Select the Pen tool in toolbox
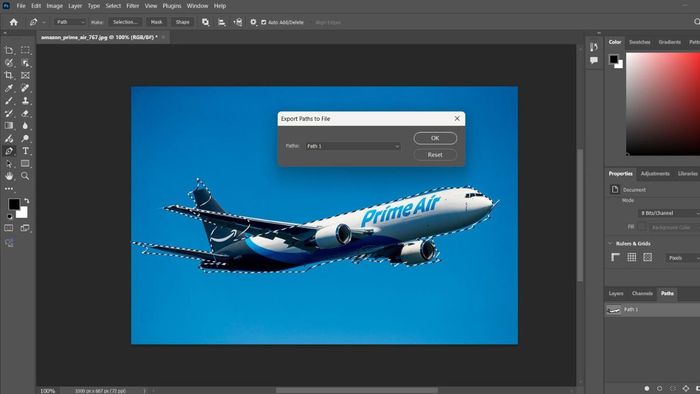This screenshot has width=700, height=394. click(8, 151)
